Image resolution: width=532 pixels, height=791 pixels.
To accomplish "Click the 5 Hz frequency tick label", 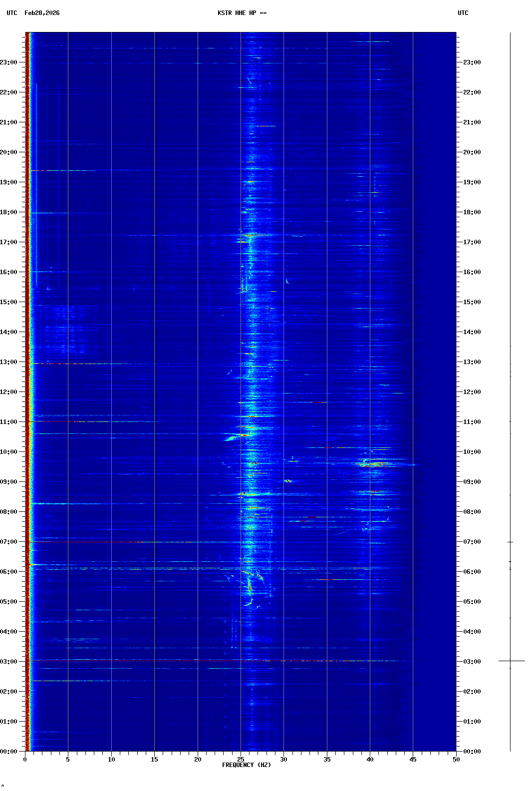I will click(68, 759).
